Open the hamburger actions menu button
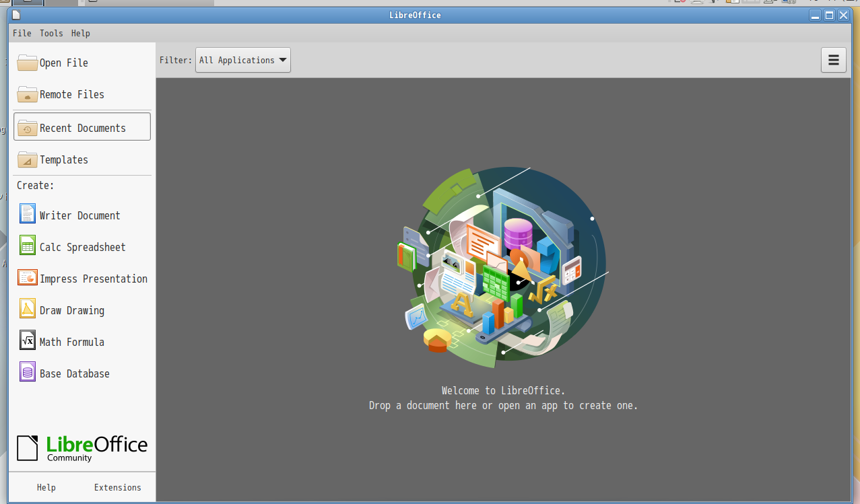This screenshot has width=860, height=504. [x=834, y=60]
